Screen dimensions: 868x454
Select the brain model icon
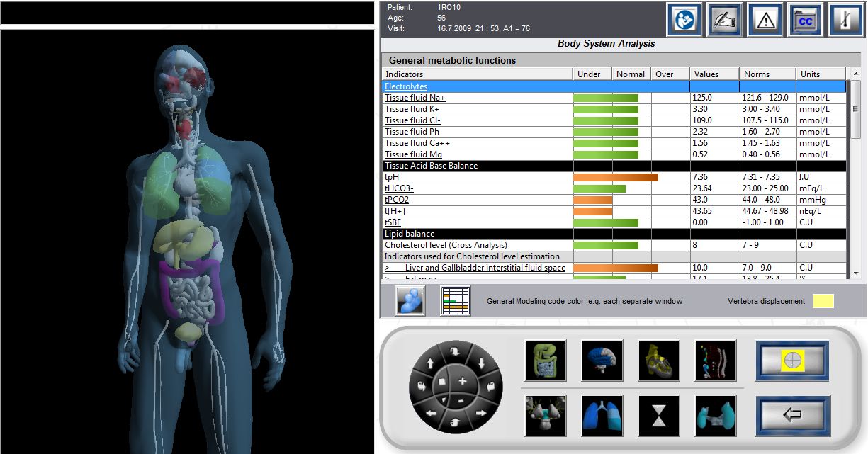[602, 361]
